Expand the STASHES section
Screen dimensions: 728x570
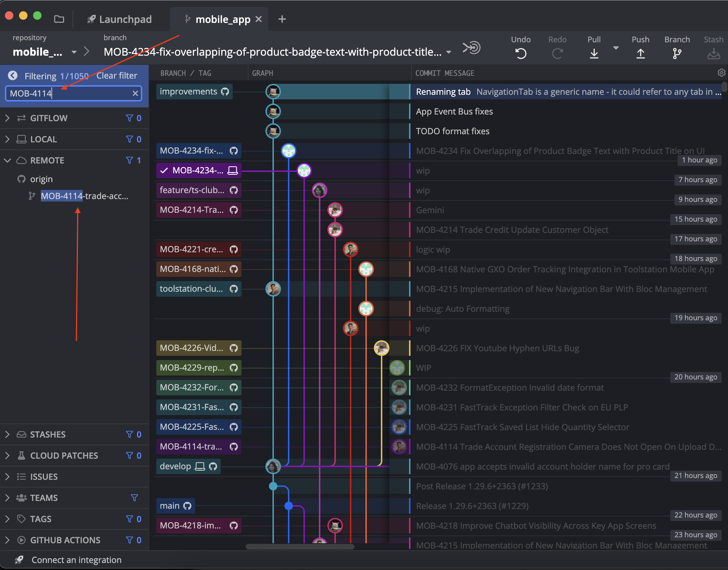(7, 434)
